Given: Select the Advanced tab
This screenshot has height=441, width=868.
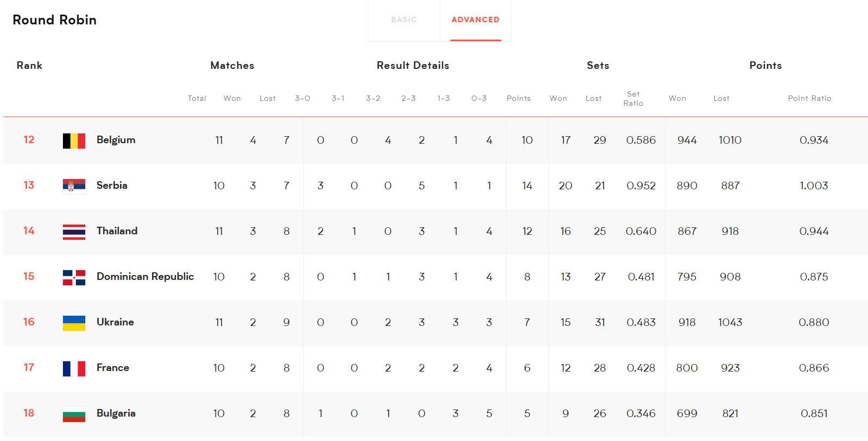Looking at the screenshot, I should point(476,20).
